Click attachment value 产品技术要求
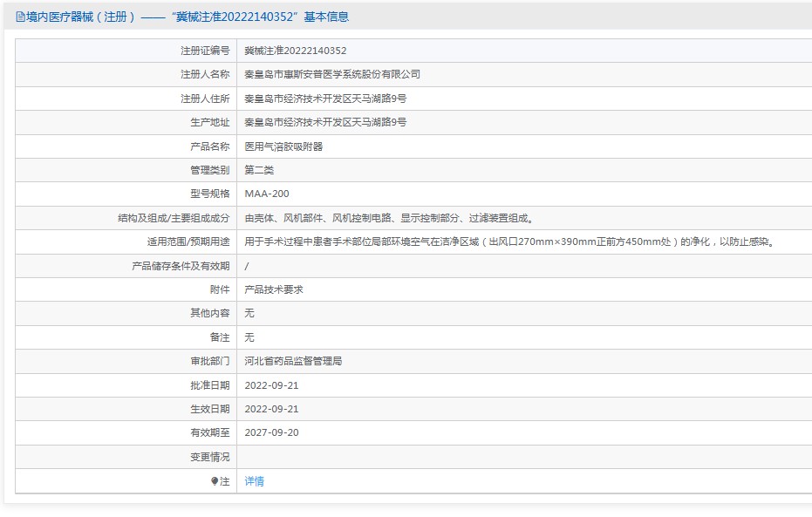Viewport: 812px width, 517px height. (x=274, y=289)
